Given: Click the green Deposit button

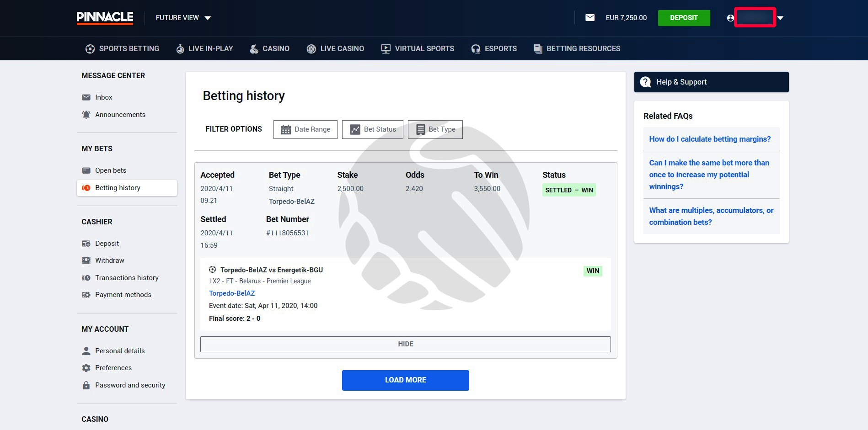Looking at the screenshot, I should click(684, 18).
